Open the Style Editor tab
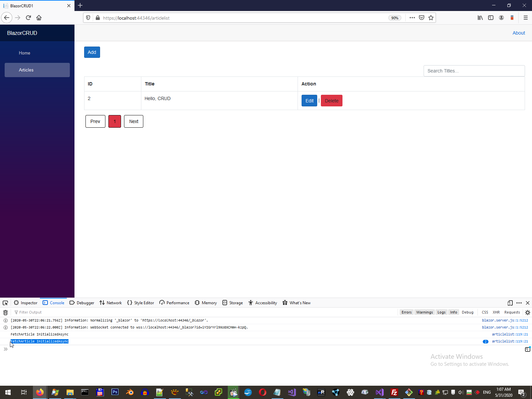Image resolution: width=532 pixels, height=399 pixels. pyautogui.click(x=141, y=303)
